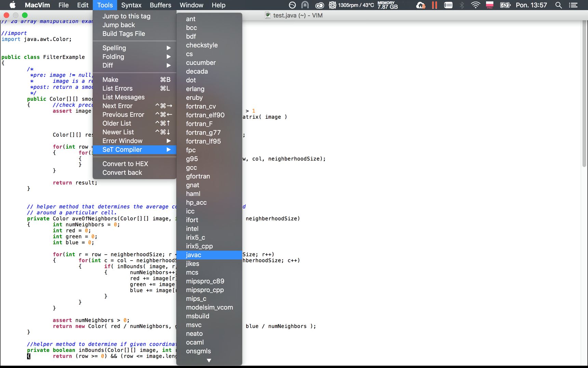Open the File menu
This screenshot has width=588, height=368.
click(x=64, y=5)
